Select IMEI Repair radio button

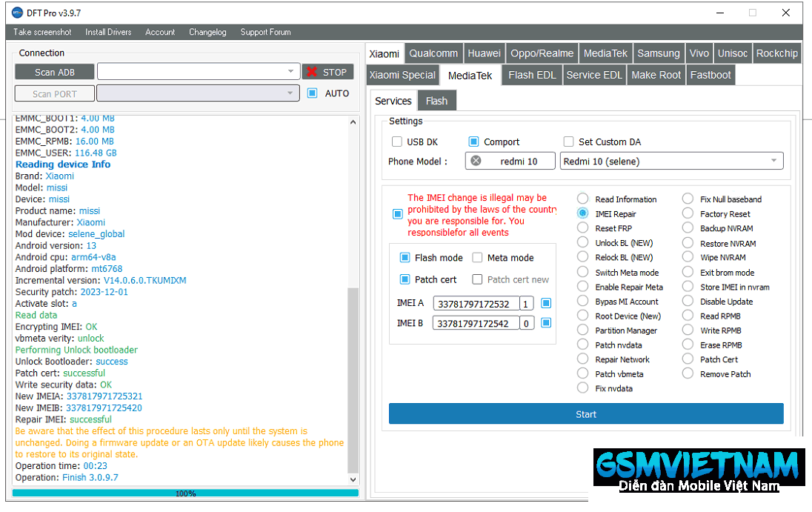[x=583, y=213]
